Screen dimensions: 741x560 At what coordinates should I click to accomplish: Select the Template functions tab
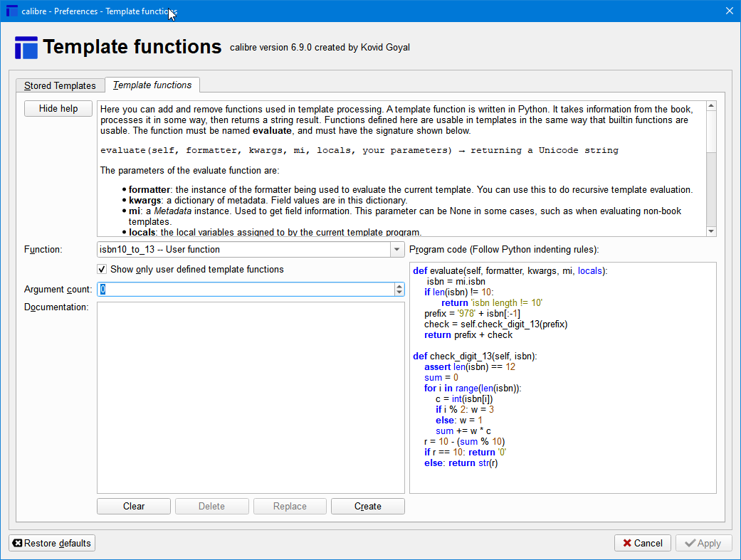coord(152,85)
